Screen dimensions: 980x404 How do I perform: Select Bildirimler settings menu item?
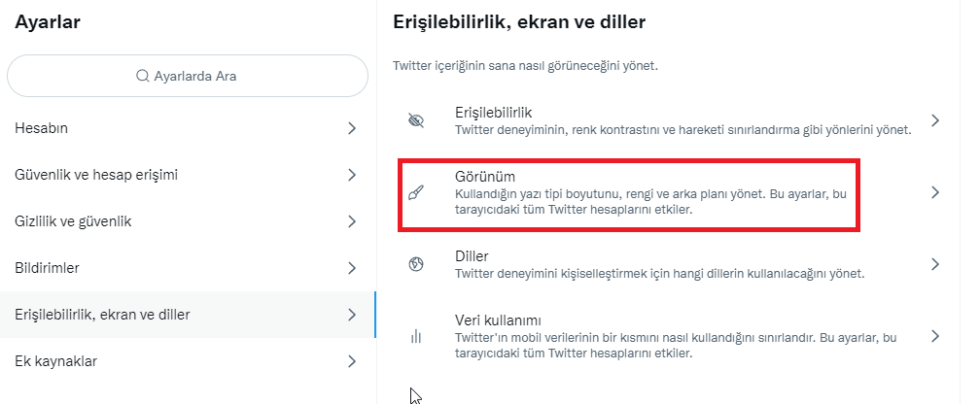click(x=47, y=268)
